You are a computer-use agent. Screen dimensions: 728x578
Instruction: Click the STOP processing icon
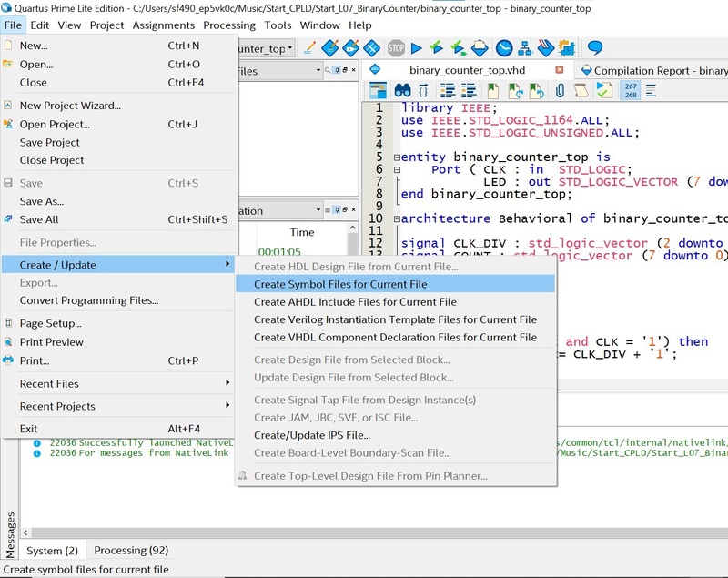(x=396, y=48)
